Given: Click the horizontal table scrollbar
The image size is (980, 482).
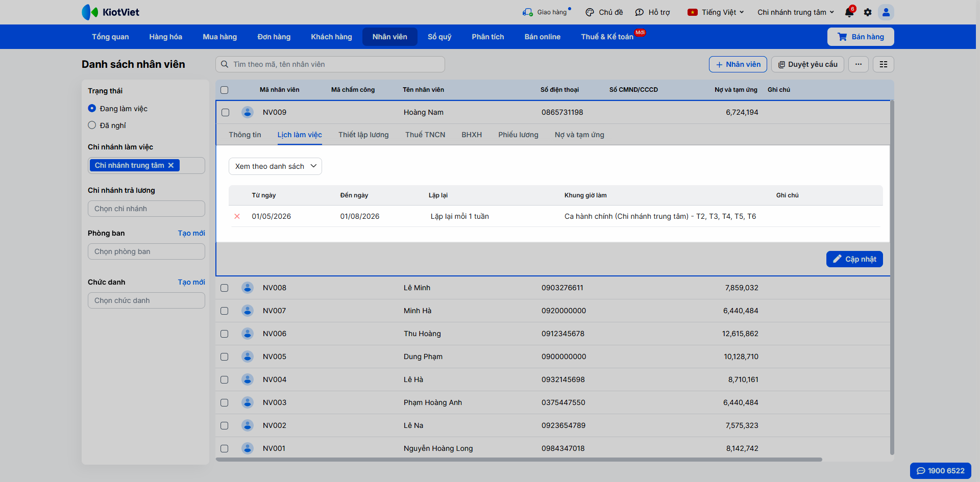Looking at the screenshot, I should pyautogui.click(x=519, y=460).
